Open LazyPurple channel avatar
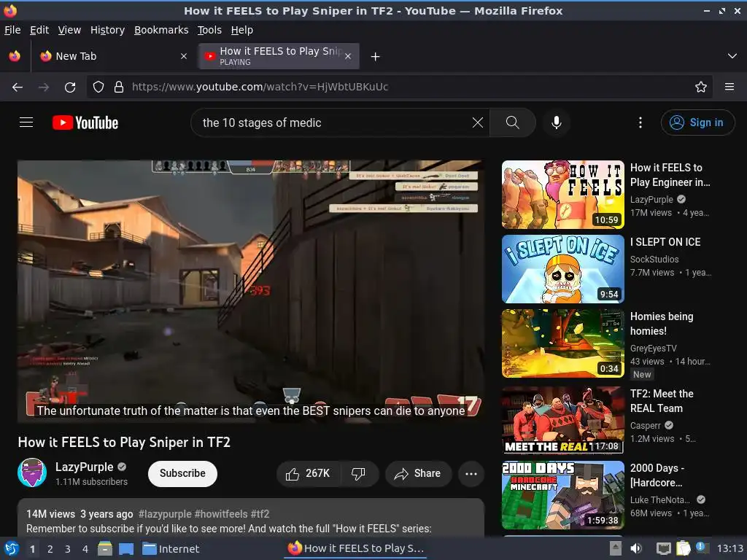Screen dimensions: 747x560 click(x=32, y=472)
